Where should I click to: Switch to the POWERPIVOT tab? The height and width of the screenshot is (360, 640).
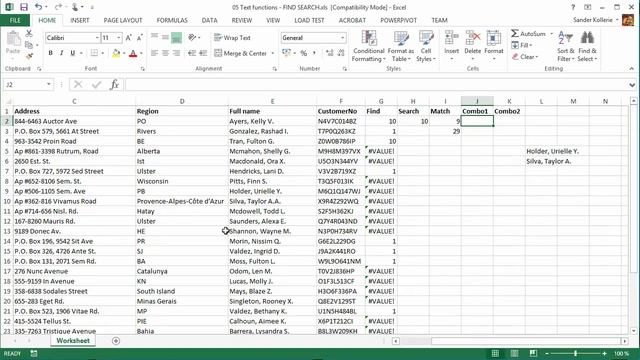click(x=398, y=20)
